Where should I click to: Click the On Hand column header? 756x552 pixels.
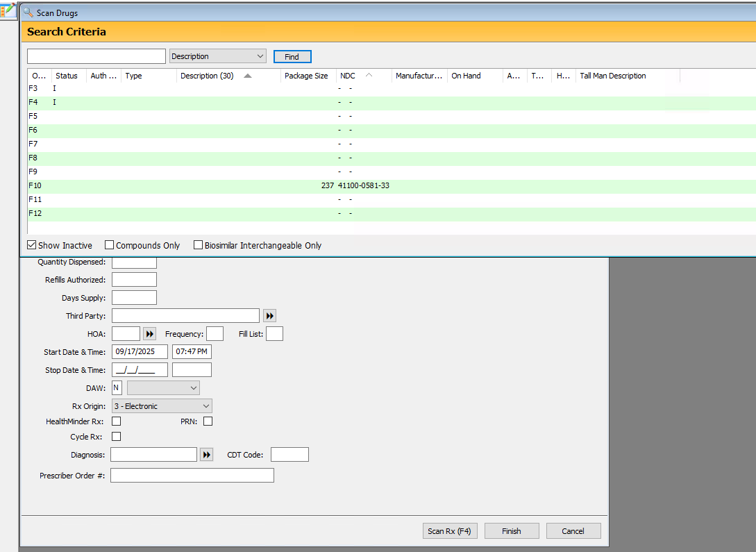[466, 76]
